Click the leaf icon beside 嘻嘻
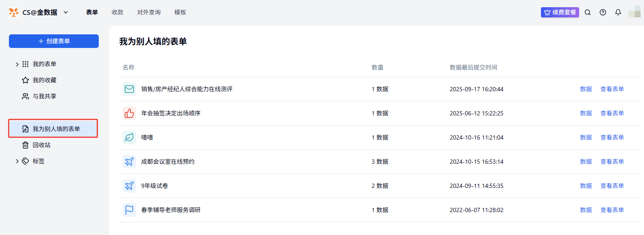The width and height of the screenshot is (644, 235). [x=129, y=137]
